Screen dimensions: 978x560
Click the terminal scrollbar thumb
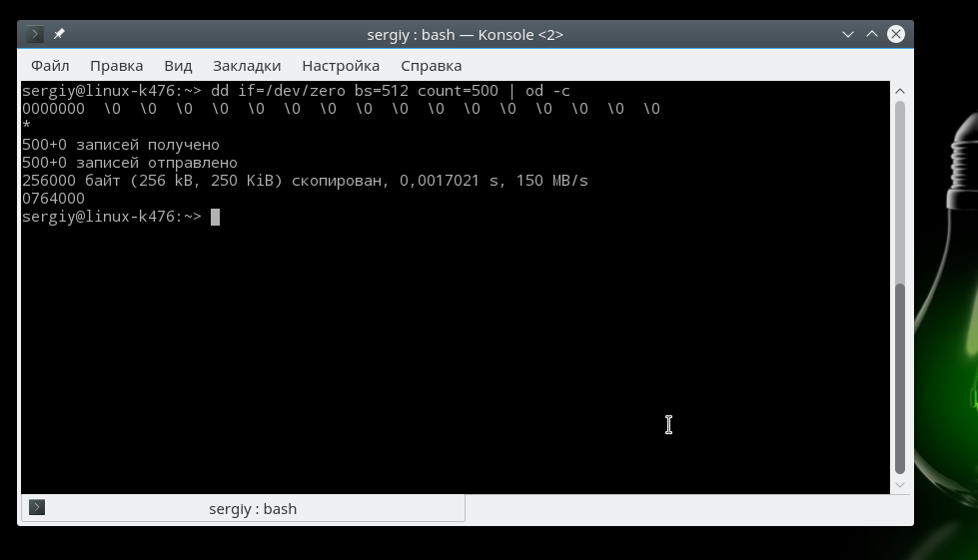(x=900, y=379)
